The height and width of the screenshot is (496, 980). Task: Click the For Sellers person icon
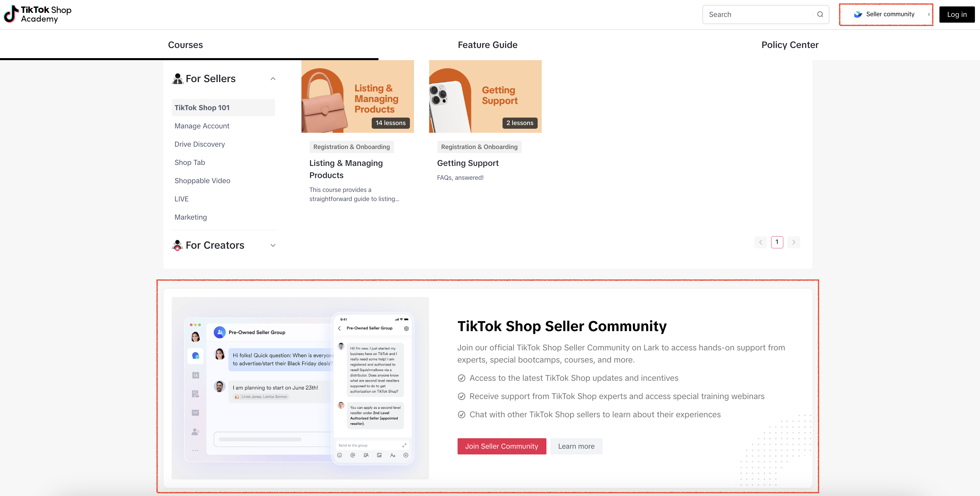click(177, 79)
